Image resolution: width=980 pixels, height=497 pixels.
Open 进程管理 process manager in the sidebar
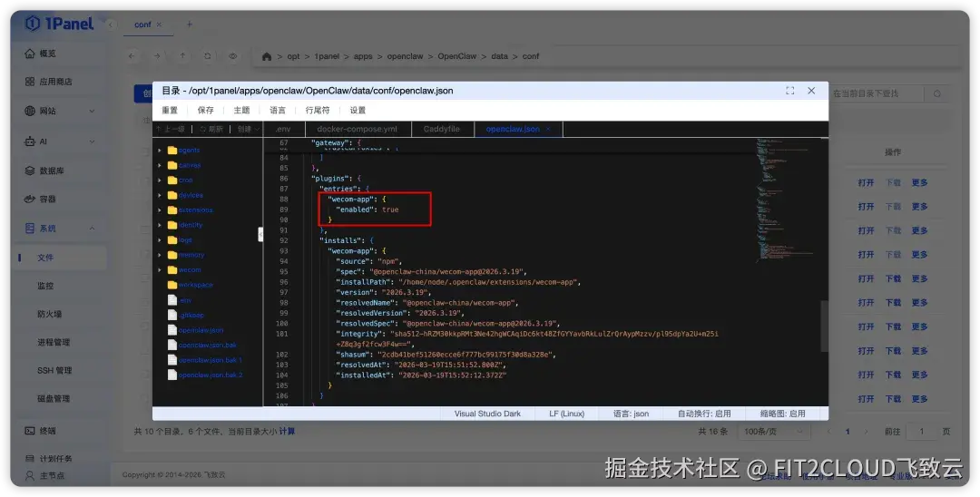[54, 342]
